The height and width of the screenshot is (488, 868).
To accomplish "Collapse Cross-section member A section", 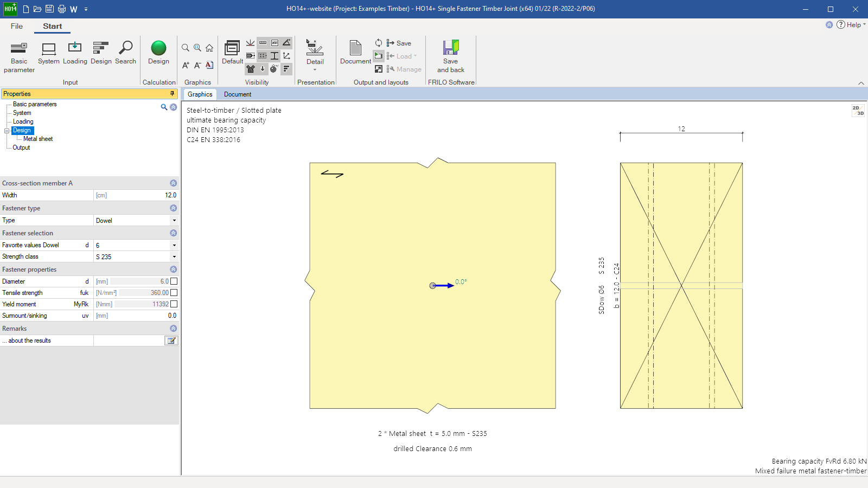I will coord(174,183).
